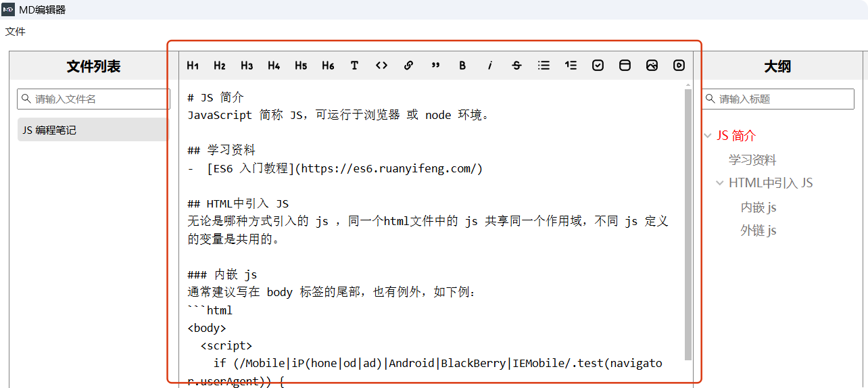Insert an H6 heading from toolbar
The width and height of the screenshot is (868, 388).
328,66
